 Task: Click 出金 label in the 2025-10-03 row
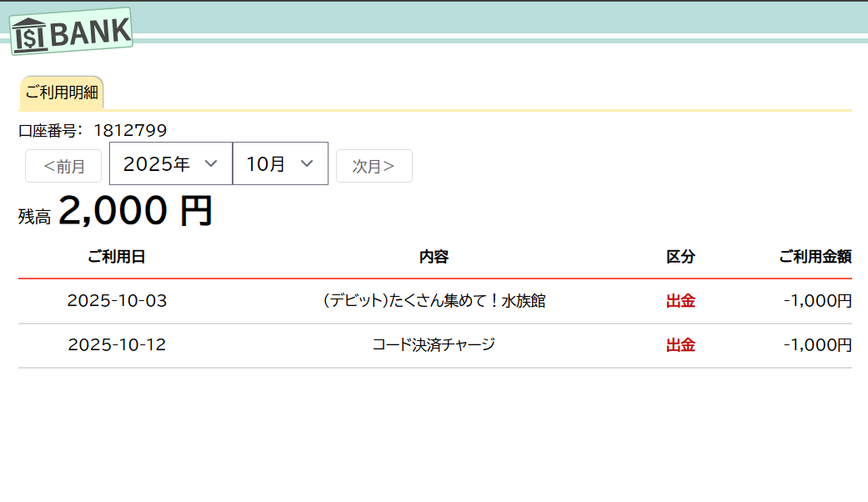coord(680,301)
